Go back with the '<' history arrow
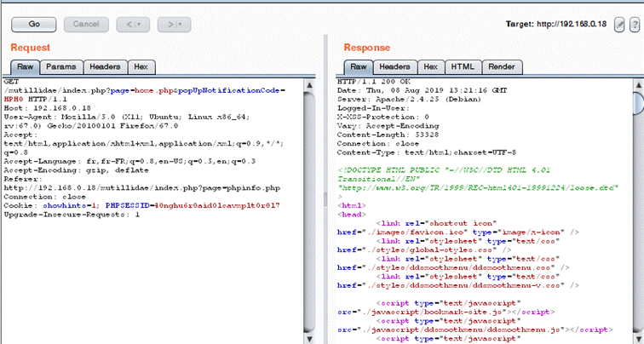This screenshot has width=644, height=344. pyautogui.click(x=129, y=24)
